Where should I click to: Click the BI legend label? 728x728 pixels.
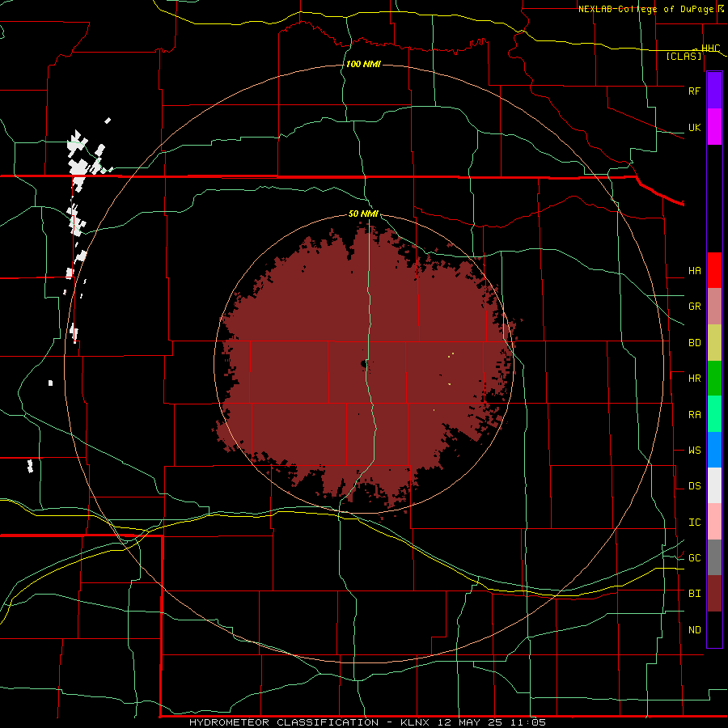point(694,594)
